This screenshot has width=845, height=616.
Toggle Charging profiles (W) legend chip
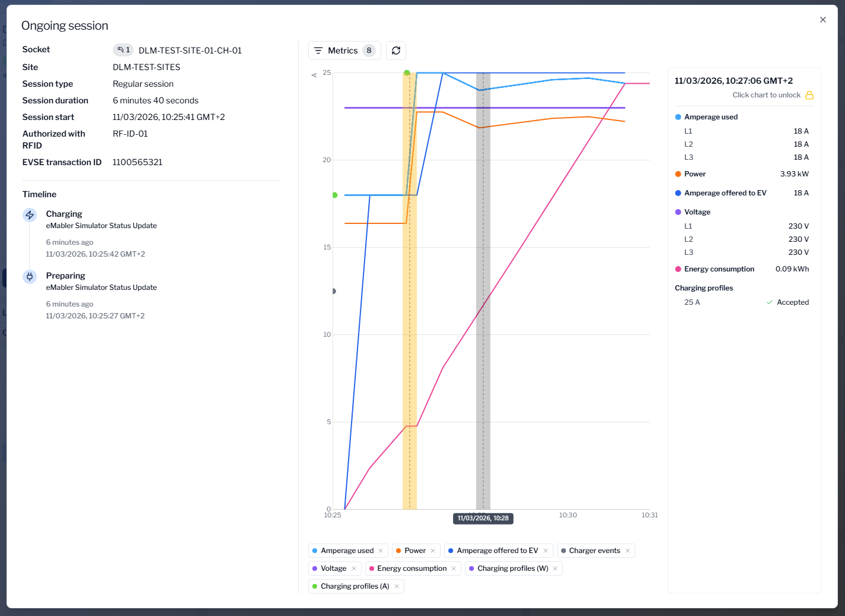(x=512, y=568)
